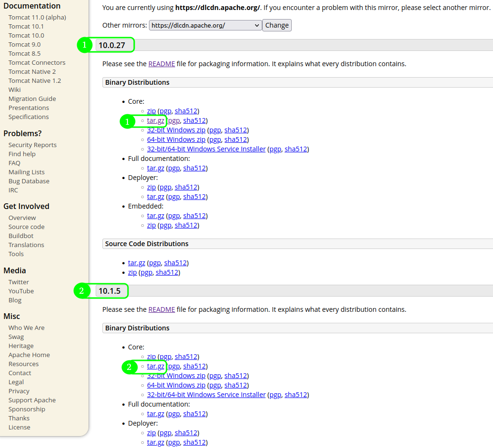
Task: Open the Blog link
Action: 15,300
